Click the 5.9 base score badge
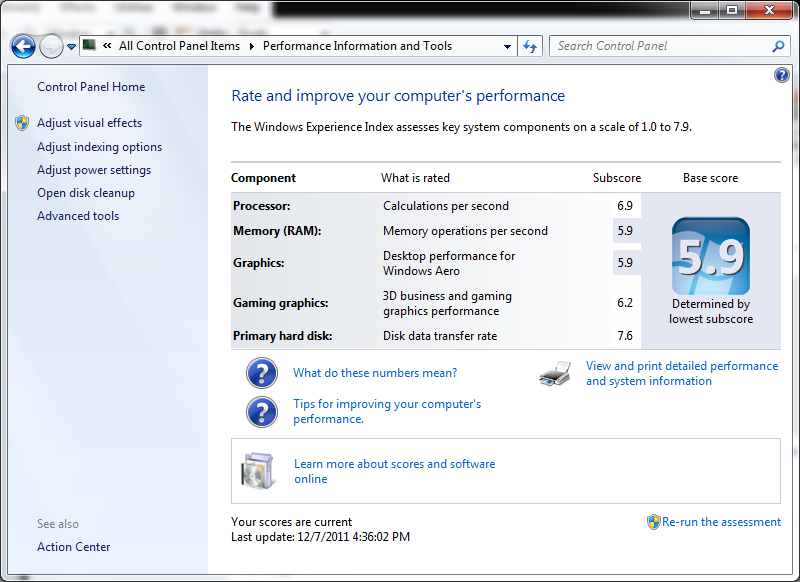This screenshot has height=582, width=800. point(711,256)
